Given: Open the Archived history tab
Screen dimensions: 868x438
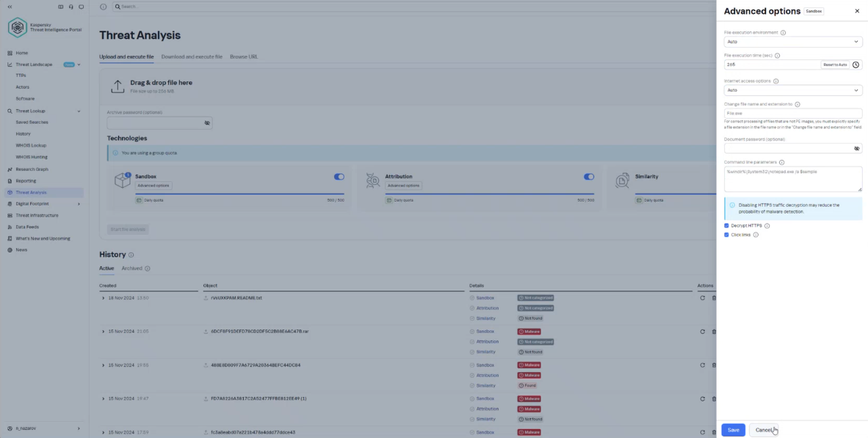Looking at the screenshot, I should [131, 269].
